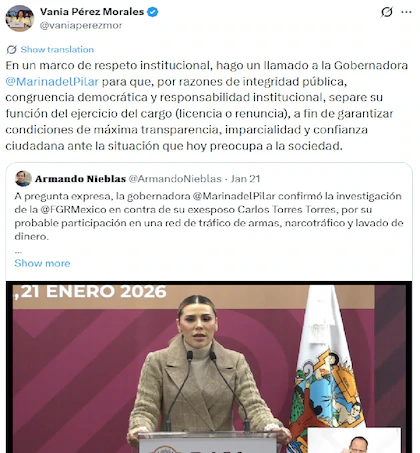The width and height of the screenshot is (420, 453).
Task: Open Vania Pérez Morales profile avatar
Action: coord(20,18)
